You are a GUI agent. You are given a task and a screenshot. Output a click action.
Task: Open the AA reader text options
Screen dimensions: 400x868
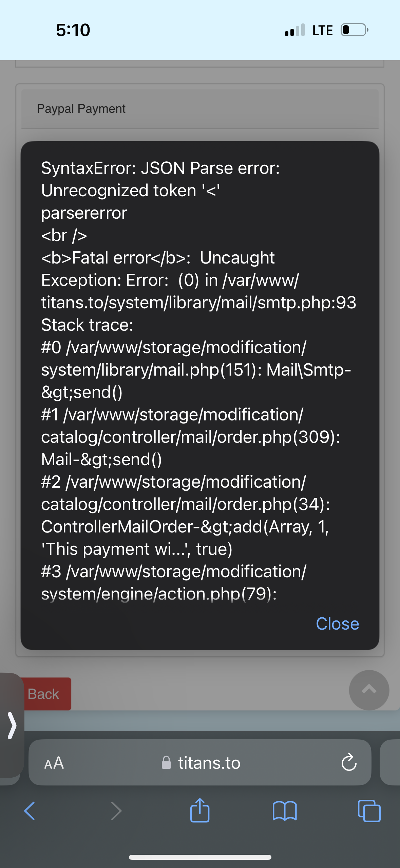click(x=54, y=763)
